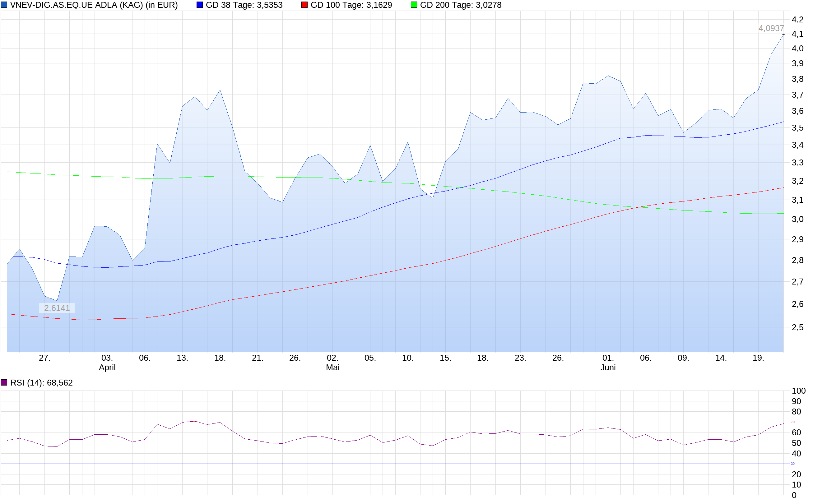Select Mai on the time axis

(x=332, y=367)
